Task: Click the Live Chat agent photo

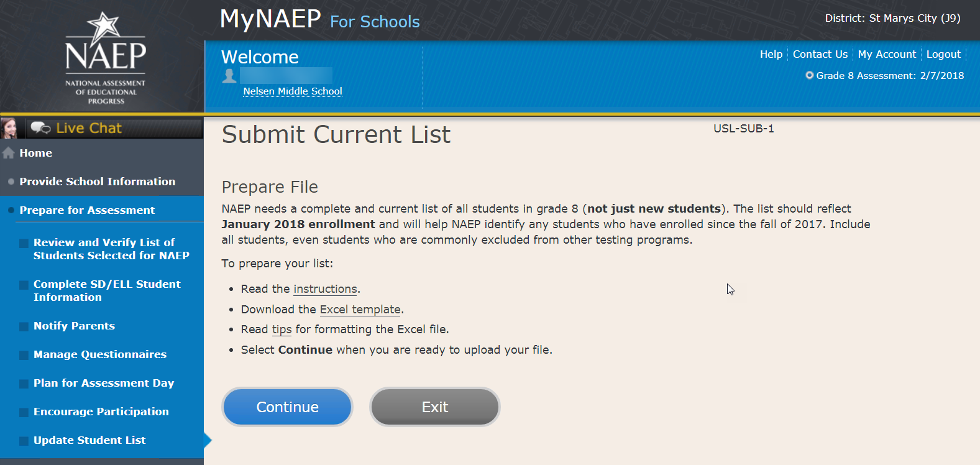Action: [x=9, y=128]
